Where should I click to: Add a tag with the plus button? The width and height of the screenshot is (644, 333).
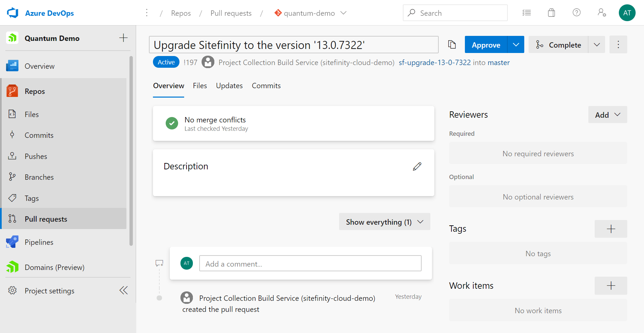pyautogui.click(x=610, y=229)
